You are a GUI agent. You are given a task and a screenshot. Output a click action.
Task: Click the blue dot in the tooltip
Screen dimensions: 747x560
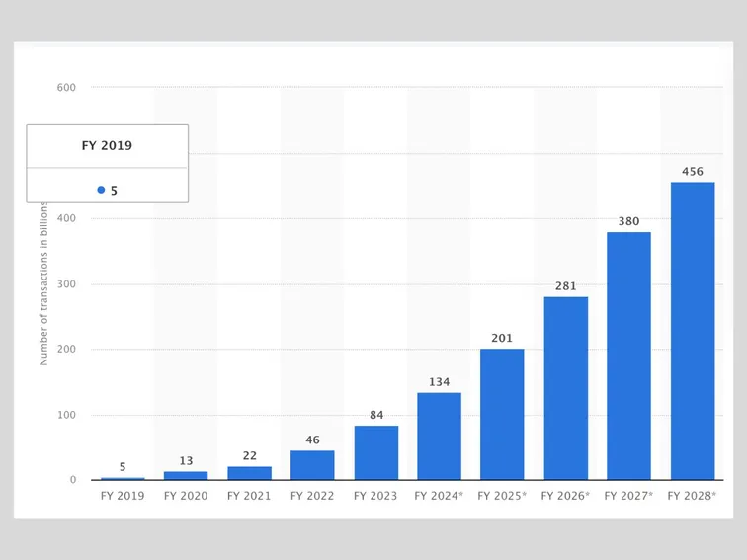(x=101, y=190)
